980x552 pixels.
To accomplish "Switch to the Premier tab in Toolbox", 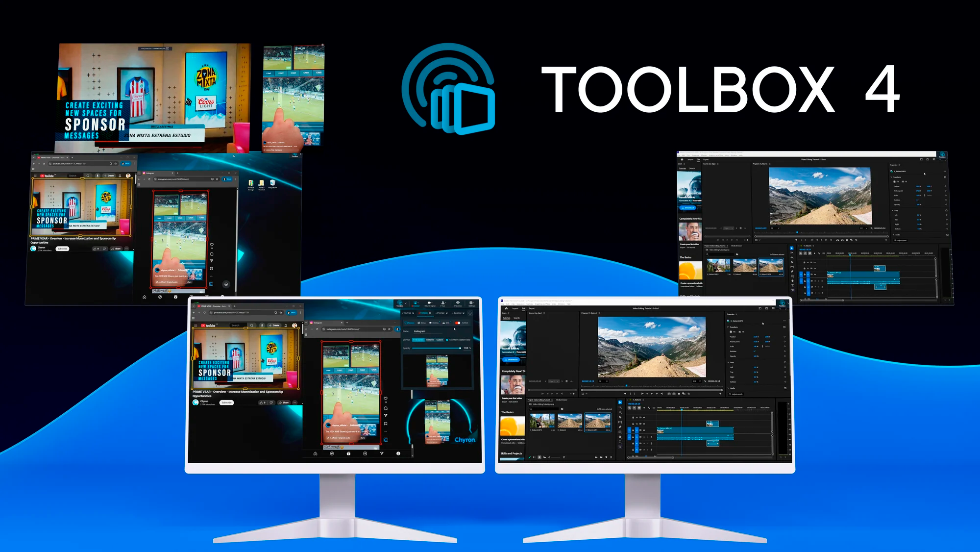I will (x=441, y=313).
